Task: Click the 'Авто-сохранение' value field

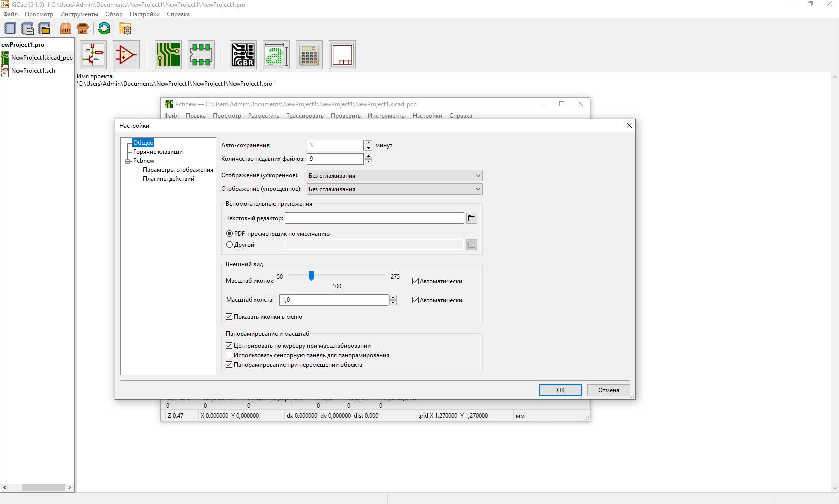Action: tap(335, 145)
